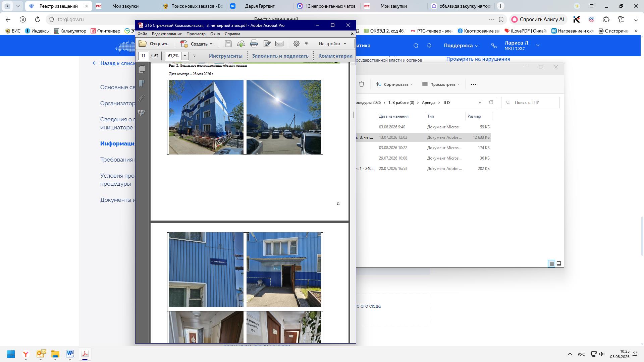Screen dimensions: 644x362
Task: Open the Просмотреть dropdown in Explorer
Action: pos(441,84)
